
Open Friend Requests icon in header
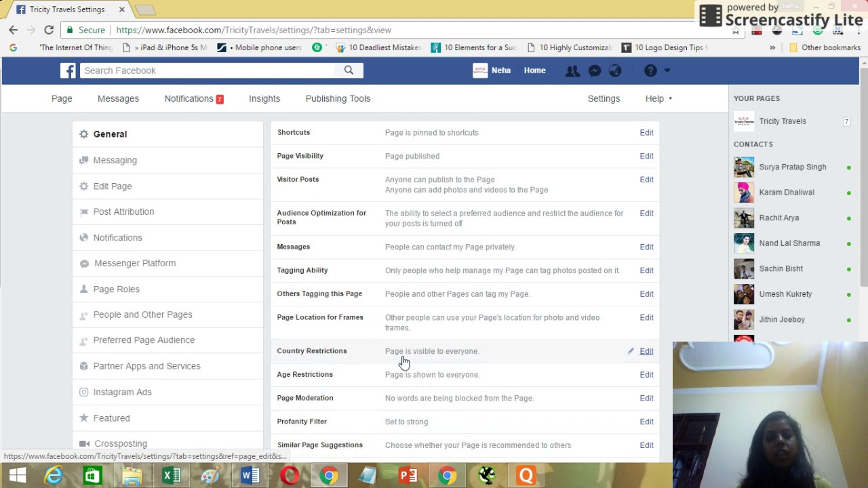click(573, 70)
